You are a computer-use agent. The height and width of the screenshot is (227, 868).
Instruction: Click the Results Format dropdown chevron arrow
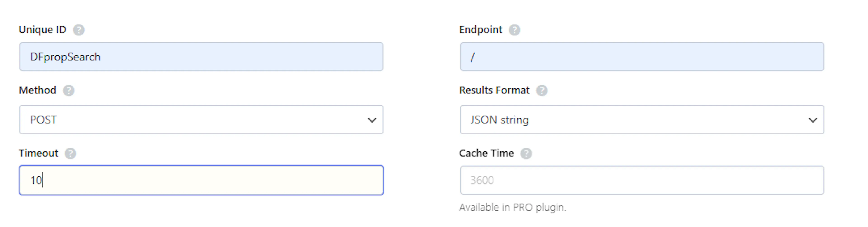point(813,120)
